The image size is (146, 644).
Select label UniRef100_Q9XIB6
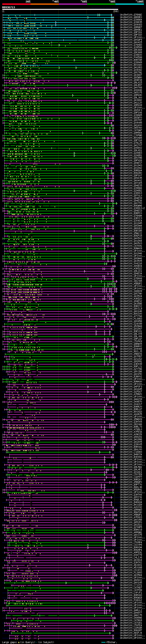coord(131,371)
